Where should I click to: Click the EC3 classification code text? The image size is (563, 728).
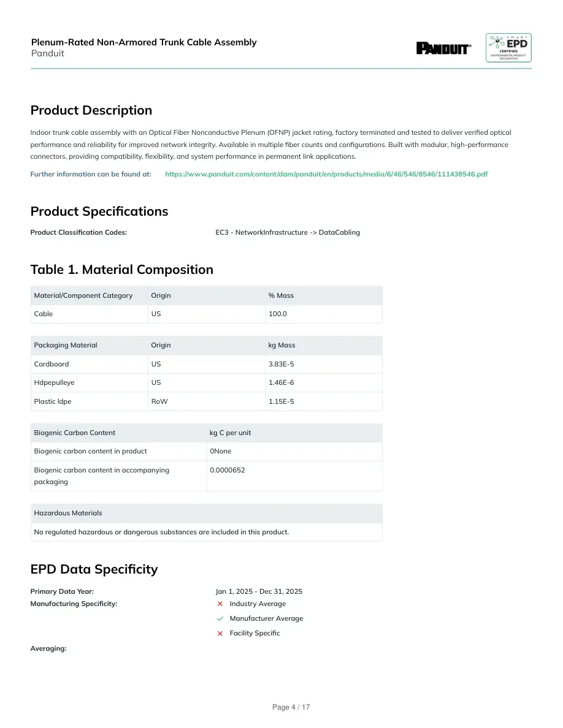(x=288, y=232)
